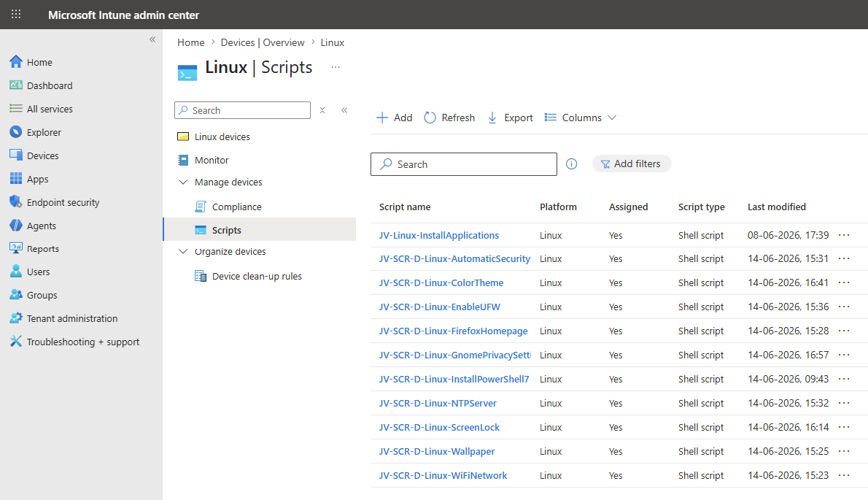
Task: Open row menu for JV-Linux-InstallApplications
Action: [x=844, y=235]
